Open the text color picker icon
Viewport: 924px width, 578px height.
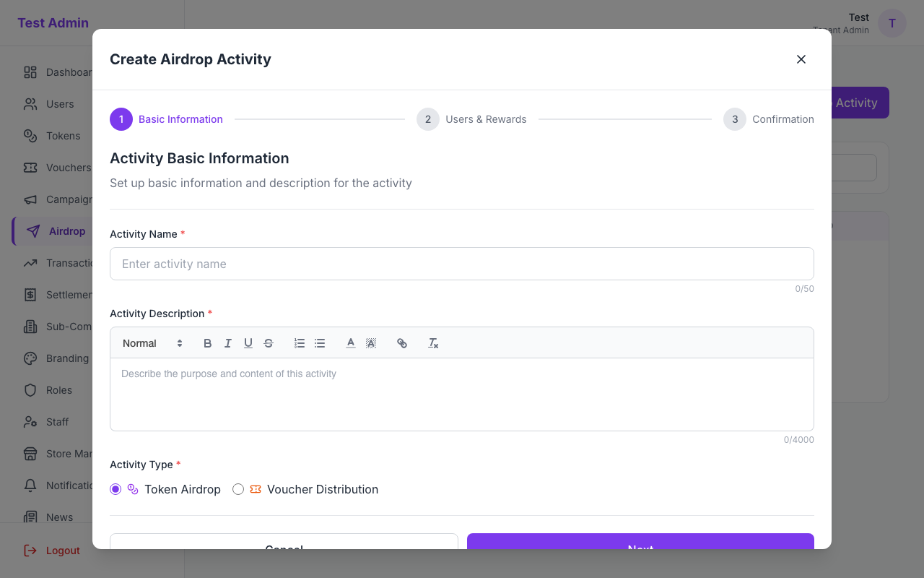[351, 343]
